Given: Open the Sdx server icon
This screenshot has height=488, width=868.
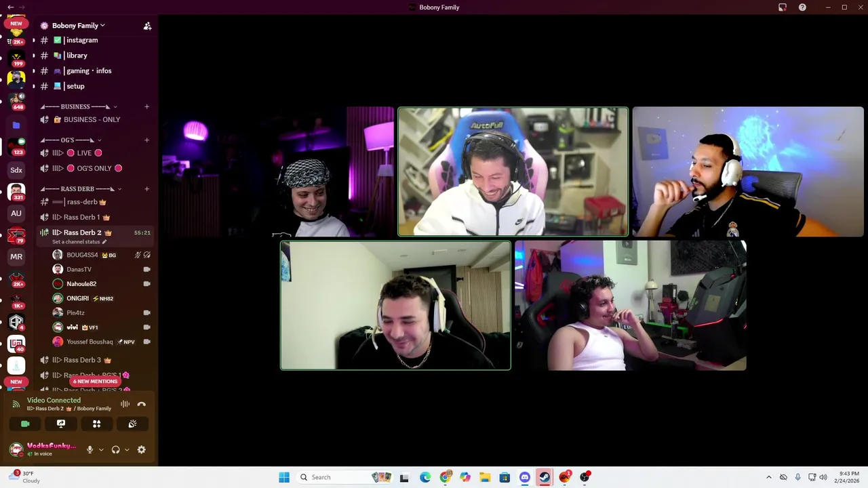Looking at the screenshot, I should tap(16, 170).
